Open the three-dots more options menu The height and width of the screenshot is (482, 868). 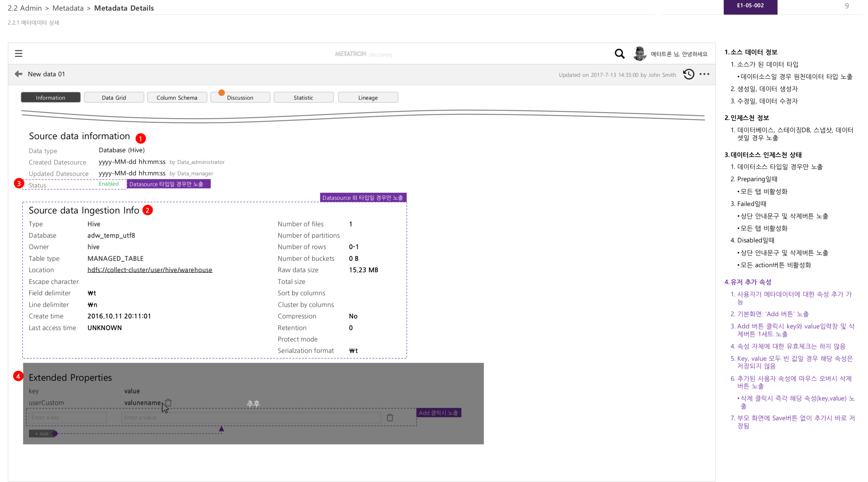(x=704, y=74)
